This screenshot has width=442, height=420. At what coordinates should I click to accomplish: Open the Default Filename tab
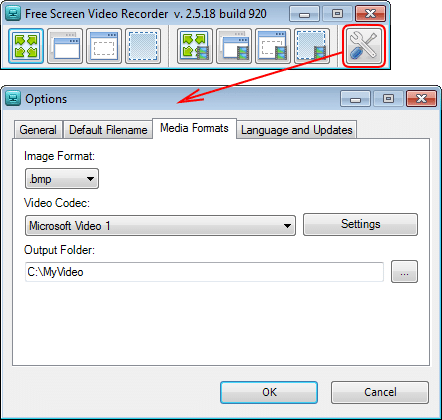tap(108, 130)
